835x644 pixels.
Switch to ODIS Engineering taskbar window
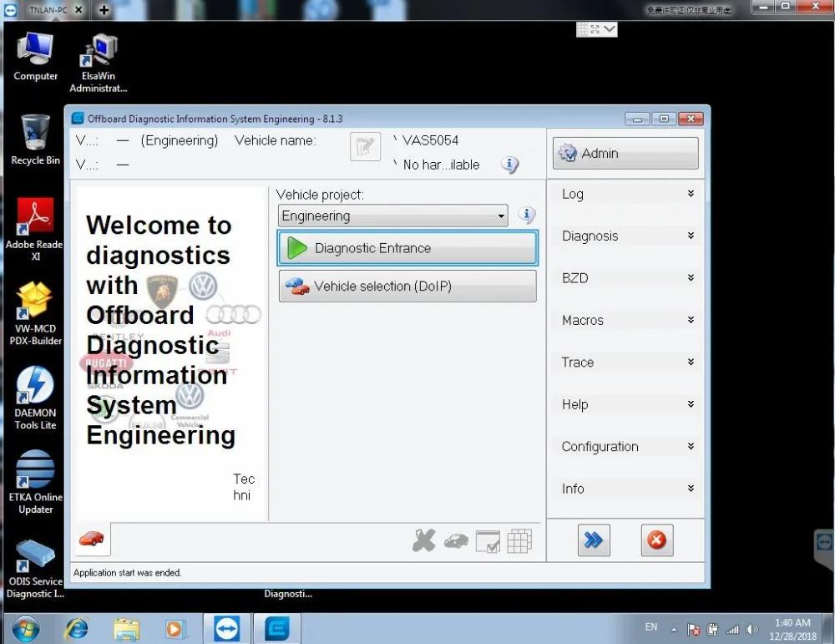277,629
